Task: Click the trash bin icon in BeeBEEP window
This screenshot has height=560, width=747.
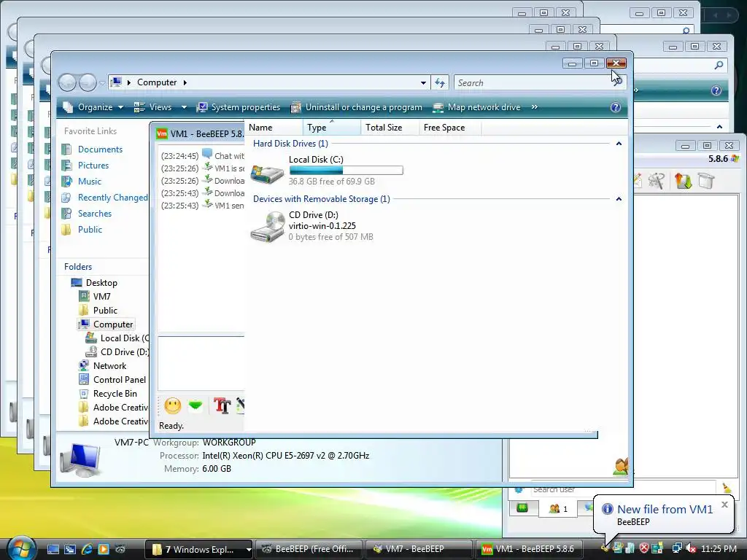Action: click(x=706, y=181)
